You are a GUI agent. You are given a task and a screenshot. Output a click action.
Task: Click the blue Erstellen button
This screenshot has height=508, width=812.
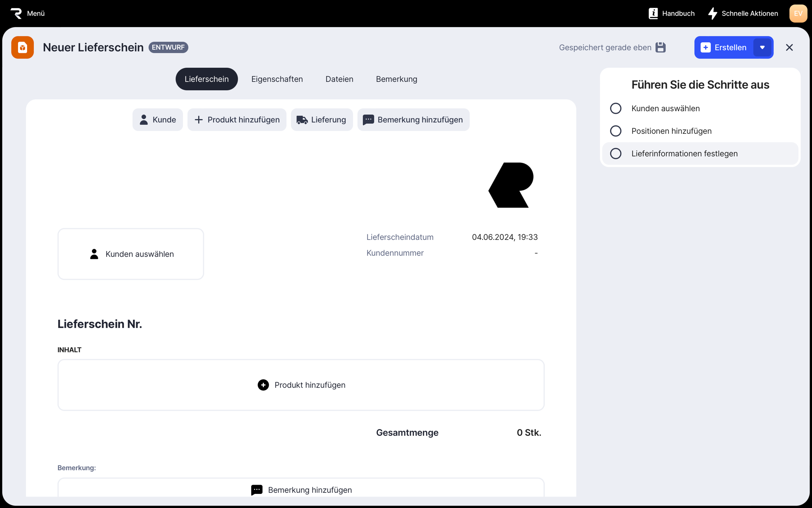point(724,47)
